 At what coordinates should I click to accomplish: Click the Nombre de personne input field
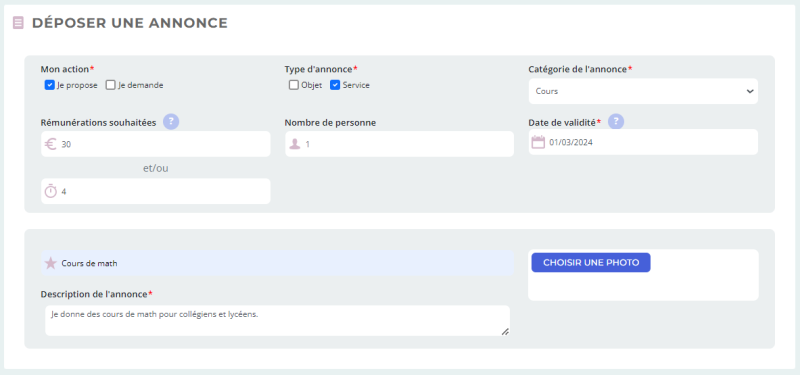(x=399, y=144)
